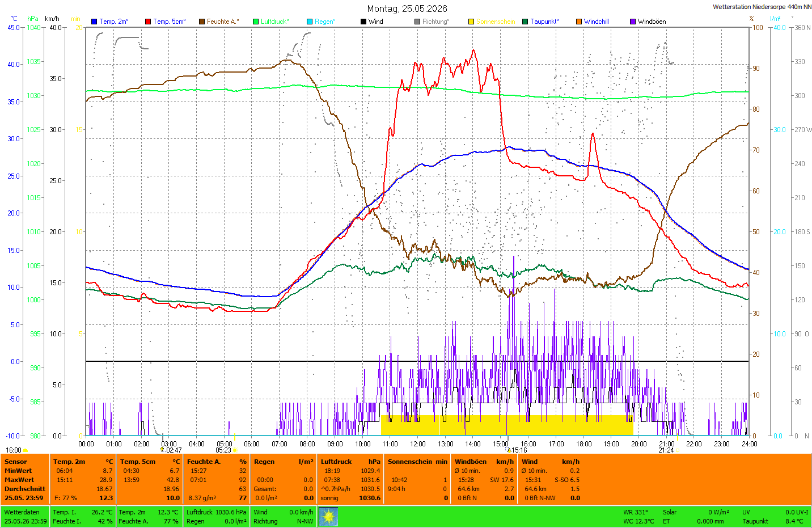Click the dark green Taupunkt legend swatch
The image size is (812, 528).
click(525, 22)
